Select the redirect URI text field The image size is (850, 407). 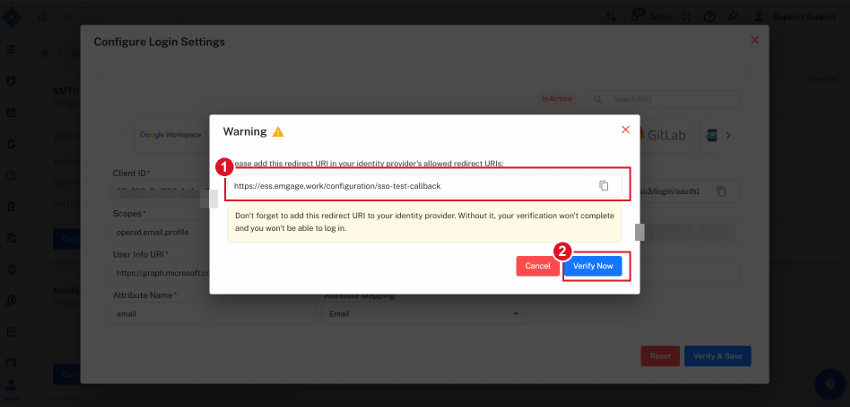tap(424, 186)
